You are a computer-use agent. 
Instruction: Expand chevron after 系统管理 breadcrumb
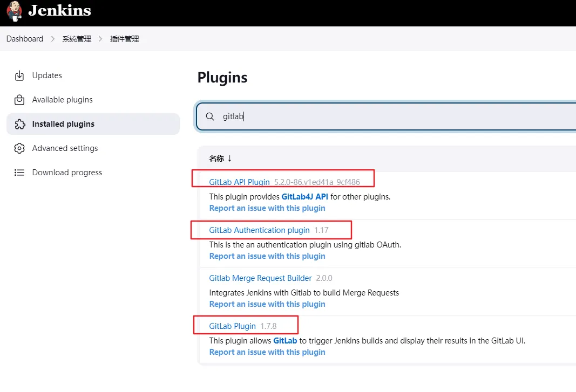[x=100, y=39]
